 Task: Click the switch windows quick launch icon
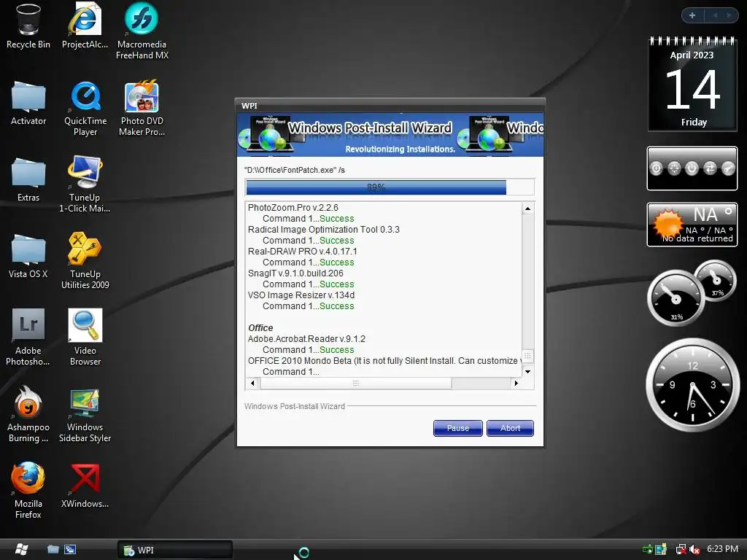[70, 549]
